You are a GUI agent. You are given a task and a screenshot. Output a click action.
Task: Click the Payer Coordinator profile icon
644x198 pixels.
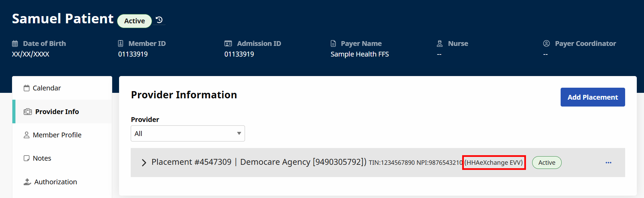coord(546,44)
